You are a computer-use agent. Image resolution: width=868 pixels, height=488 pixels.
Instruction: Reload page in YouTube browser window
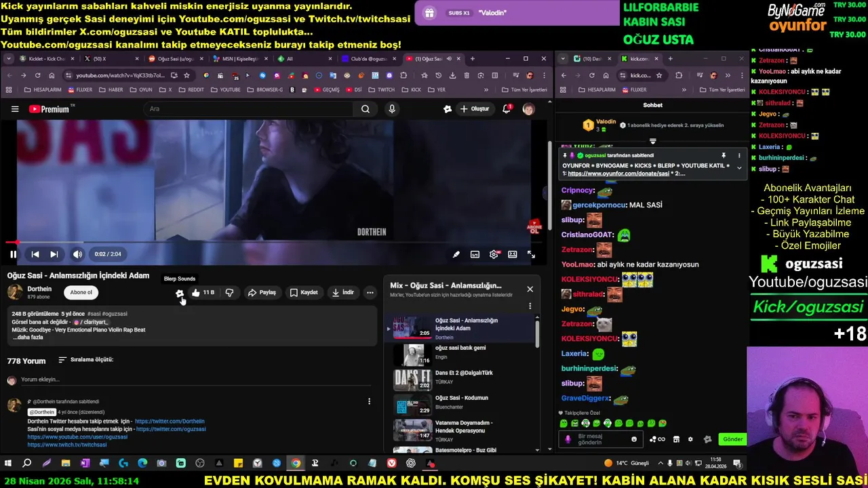[37, 75]
